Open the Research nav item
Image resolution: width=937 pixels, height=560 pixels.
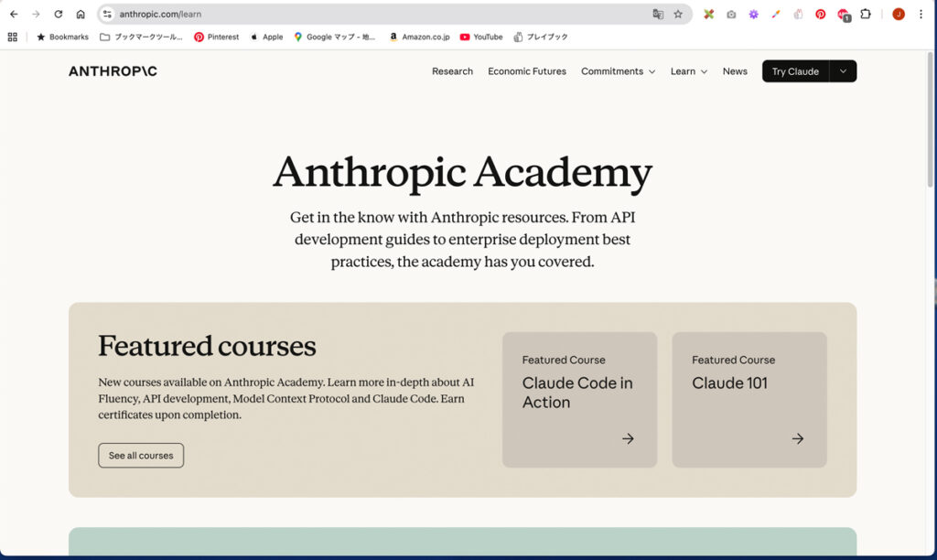pos(452,71)
